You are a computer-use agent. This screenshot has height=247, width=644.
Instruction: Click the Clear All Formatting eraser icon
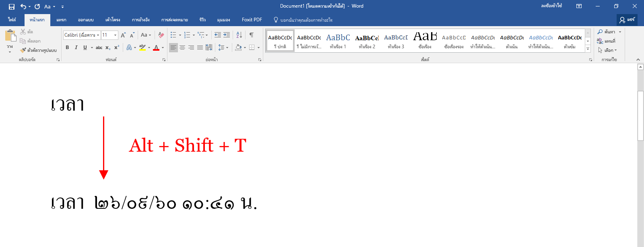[161, 35]
